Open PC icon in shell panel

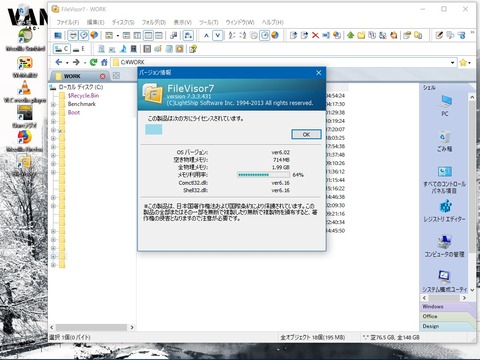[x=445, y=105]
